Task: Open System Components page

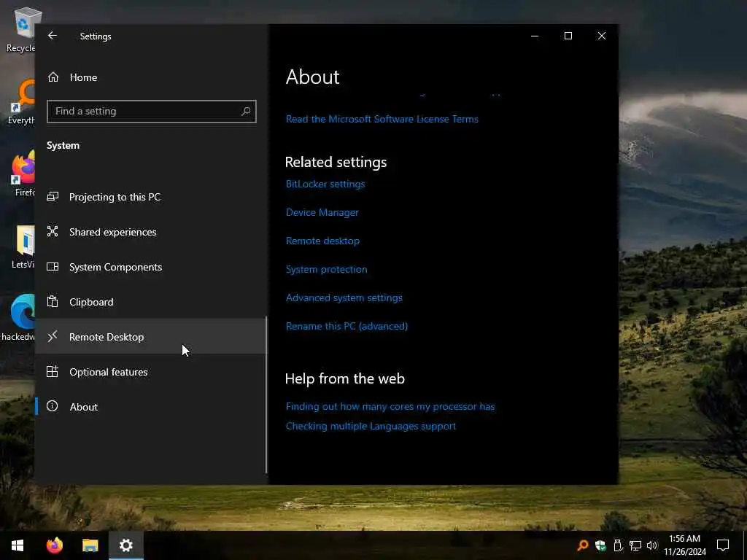Action: pos(150,267)
